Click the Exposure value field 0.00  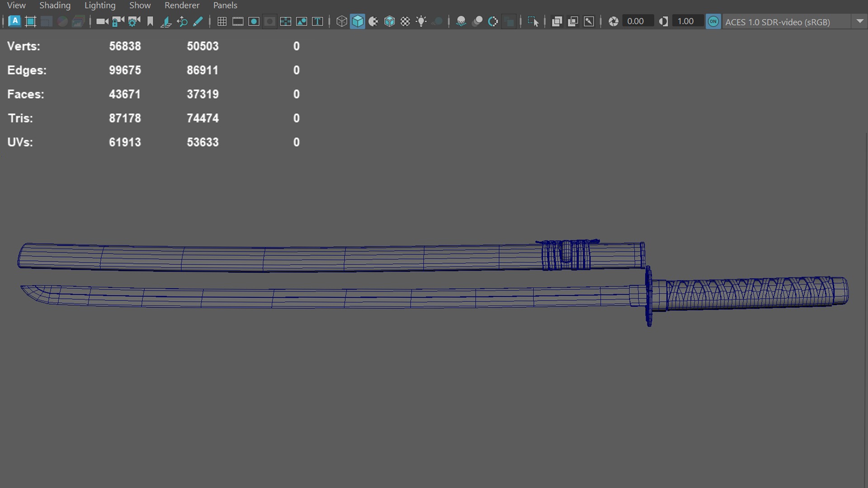[x=637, y=21]
